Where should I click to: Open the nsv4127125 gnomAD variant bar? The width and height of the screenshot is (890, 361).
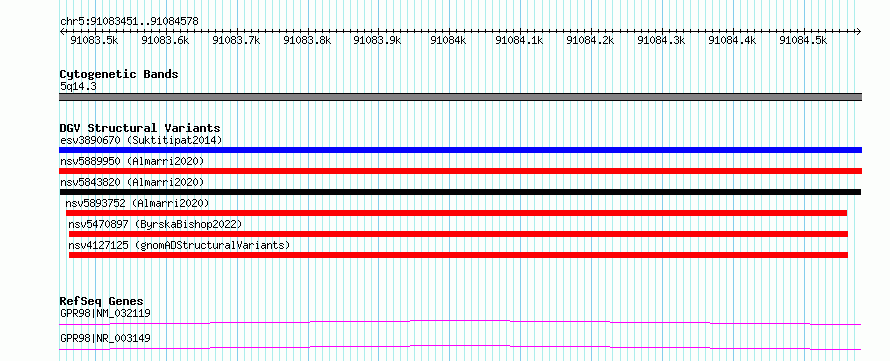click(458, 255)
